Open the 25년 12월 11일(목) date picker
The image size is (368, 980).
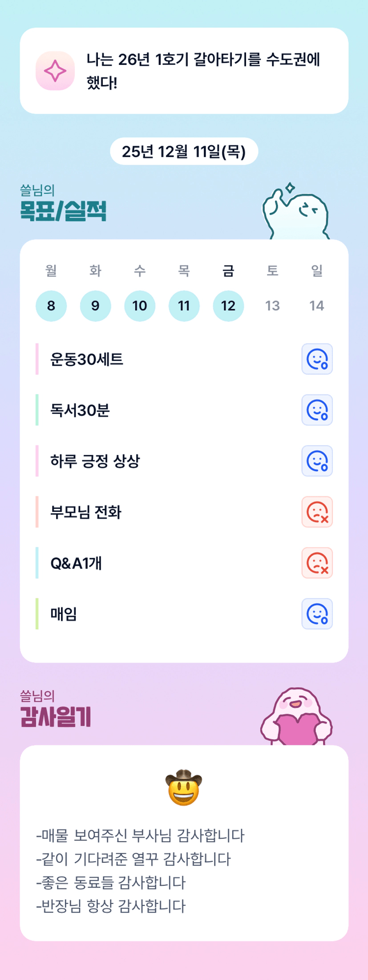click(x=184, y=152)
